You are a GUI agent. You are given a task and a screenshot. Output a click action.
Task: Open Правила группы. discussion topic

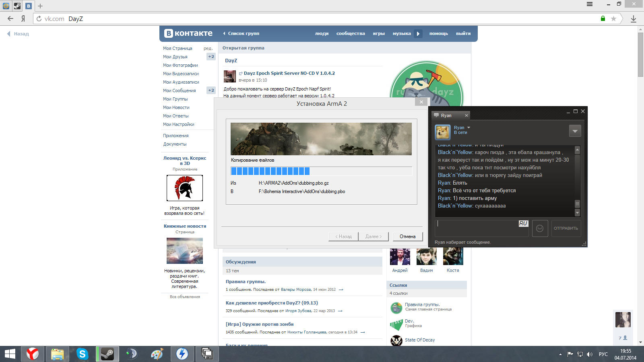(x=246, y=282)
